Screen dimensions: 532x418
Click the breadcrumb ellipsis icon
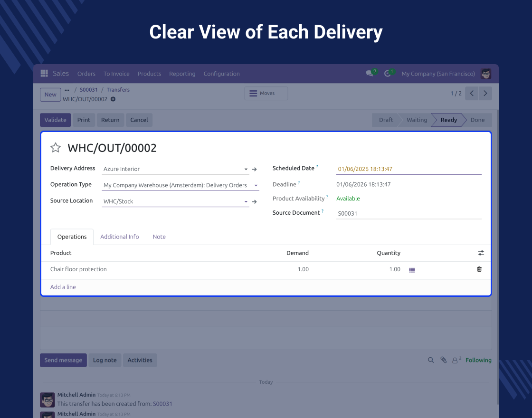pos(67,90)
